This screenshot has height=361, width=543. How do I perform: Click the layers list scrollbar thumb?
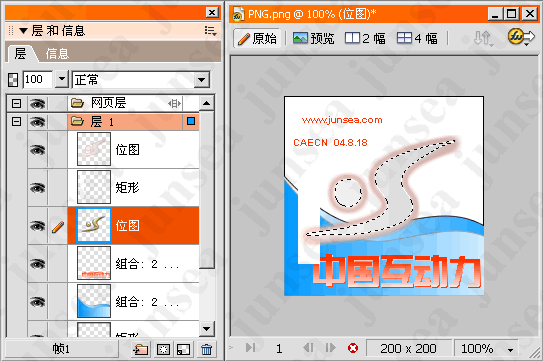pyautogui.click(x=207, y=190)
